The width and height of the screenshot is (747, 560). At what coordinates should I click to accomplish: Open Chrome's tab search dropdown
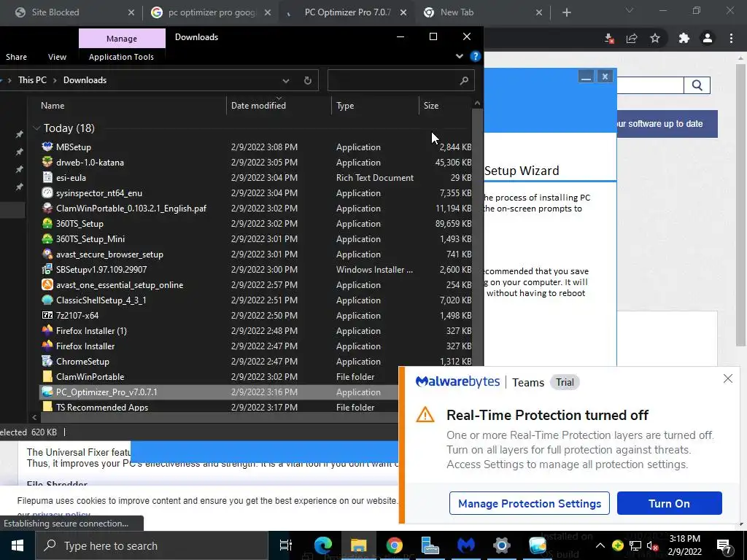coord(630,10)
